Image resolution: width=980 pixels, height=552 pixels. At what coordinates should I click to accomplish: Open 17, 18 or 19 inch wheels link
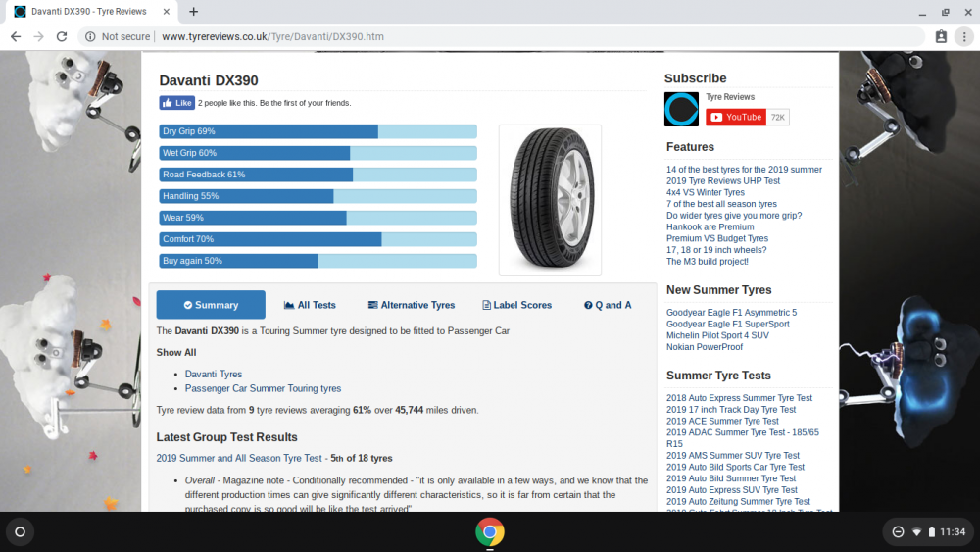716,249
